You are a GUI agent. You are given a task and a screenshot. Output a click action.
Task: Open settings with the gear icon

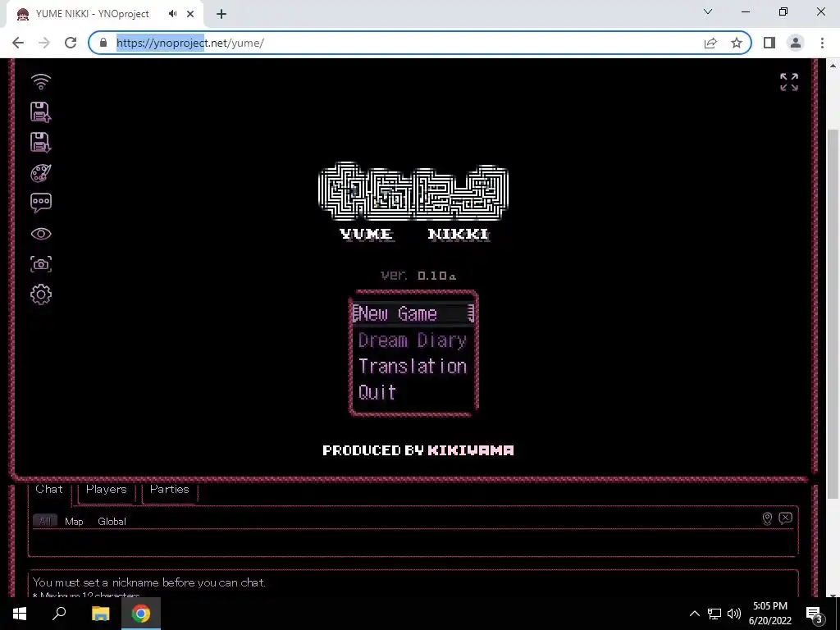tap(41, 294)
